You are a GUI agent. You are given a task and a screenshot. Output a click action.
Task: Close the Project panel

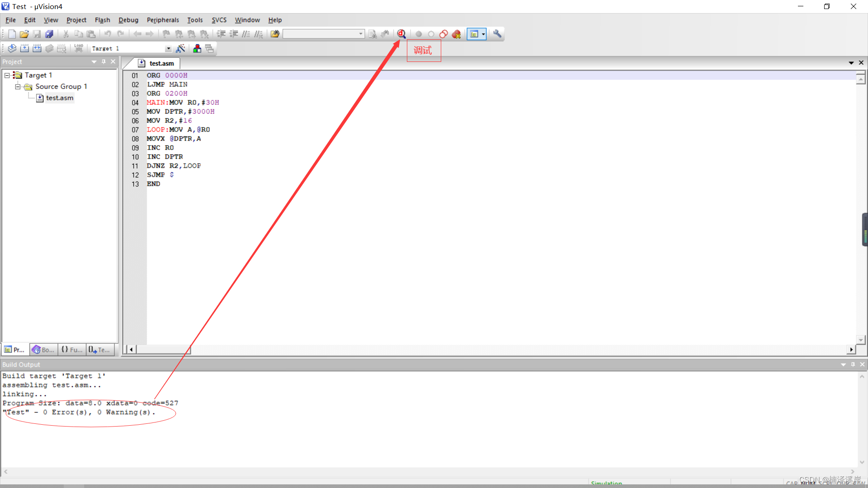tap(113, 62)
